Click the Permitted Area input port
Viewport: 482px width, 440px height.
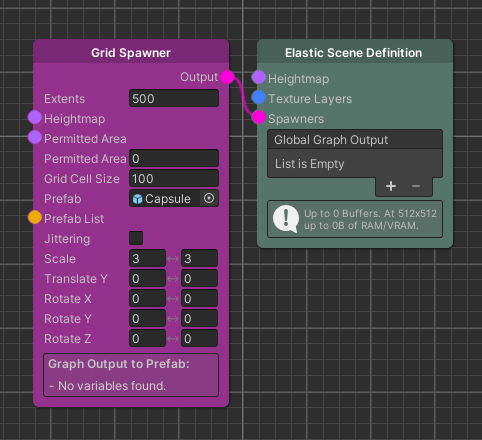coord(35,137)
